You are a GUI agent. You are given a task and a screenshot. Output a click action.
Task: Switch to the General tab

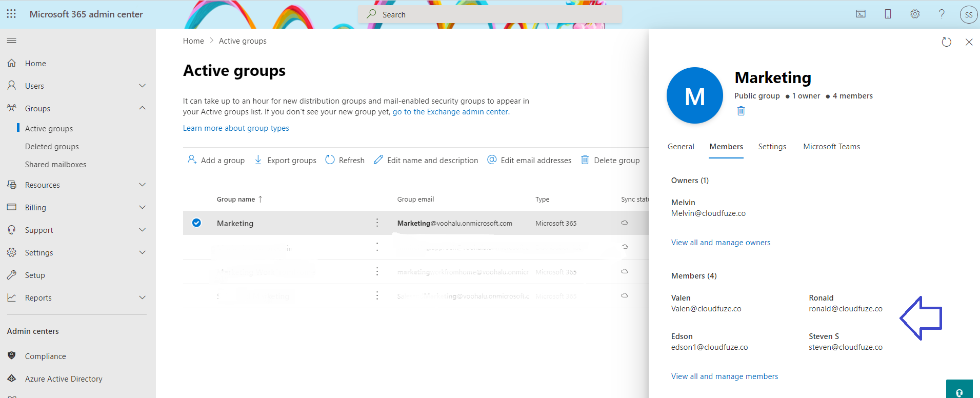tap(681, 147)
